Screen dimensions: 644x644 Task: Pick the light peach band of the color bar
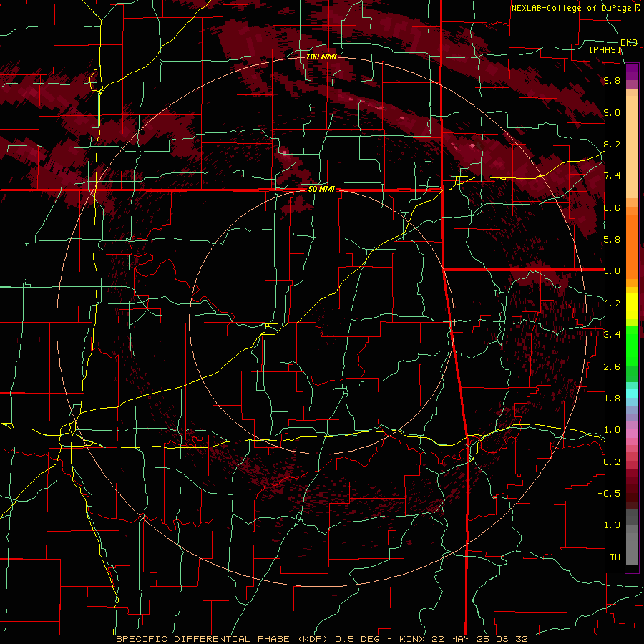(632, 148)
